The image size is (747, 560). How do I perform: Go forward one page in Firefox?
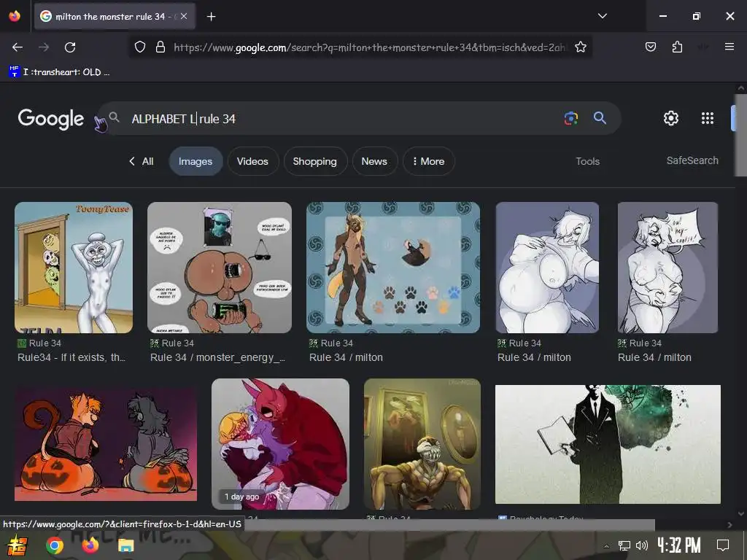pos(44,47)
